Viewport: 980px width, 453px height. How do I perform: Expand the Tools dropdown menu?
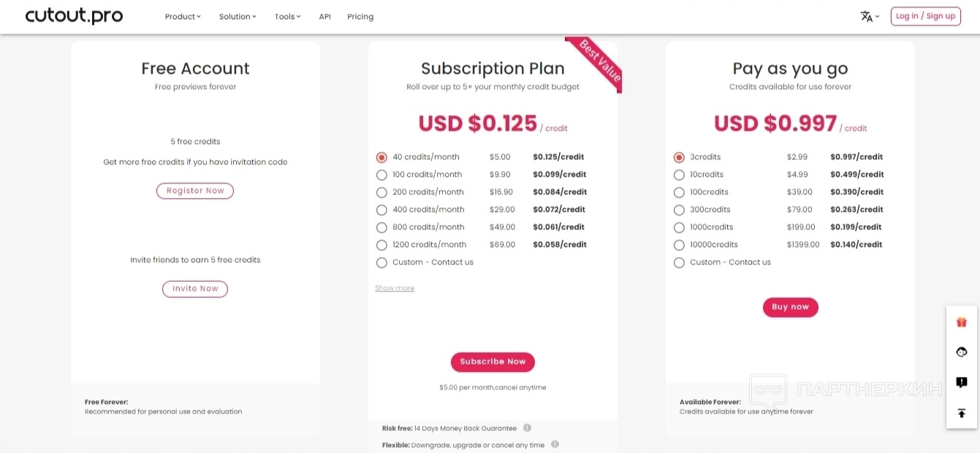(287, 16)
